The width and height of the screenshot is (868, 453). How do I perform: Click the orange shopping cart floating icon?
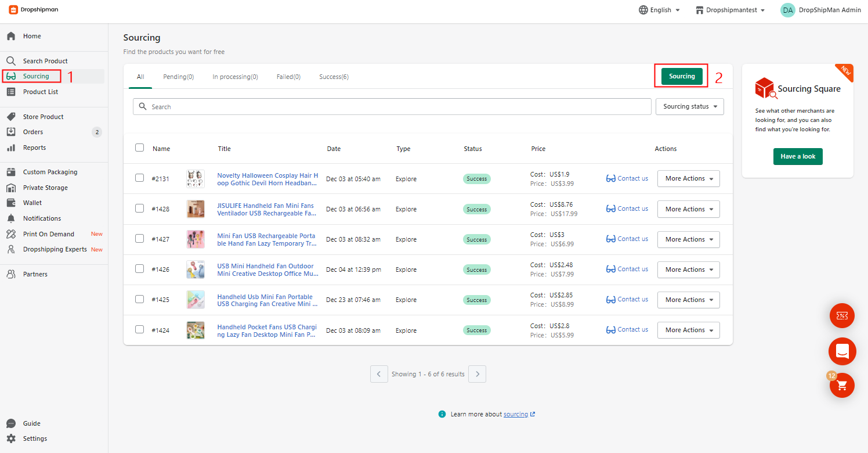click(x=842, y=385)
